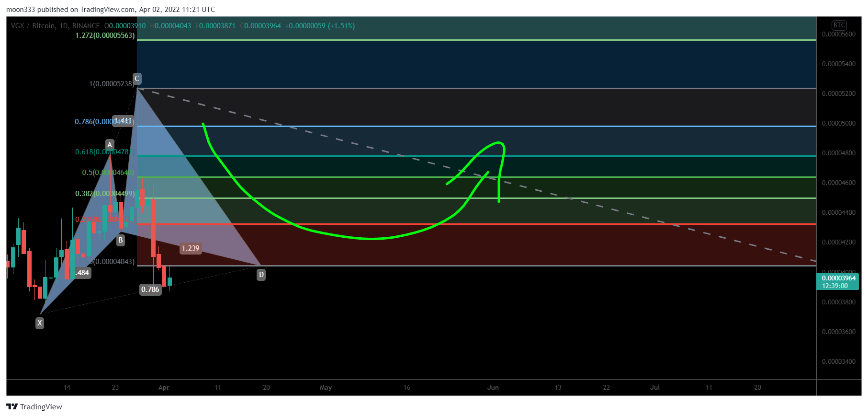Click price axis label 0.00004400
The image size is (868, 417).
click(838, 213)
